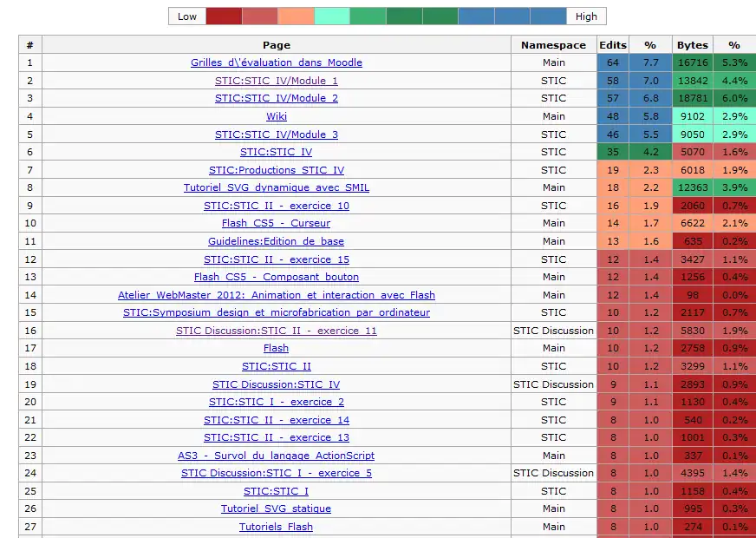This screenshot has height=538, width=756.
Task: Open STIC:Symposium design et microfabrication link
Action: pyautogui.click(x=277, y=312)
